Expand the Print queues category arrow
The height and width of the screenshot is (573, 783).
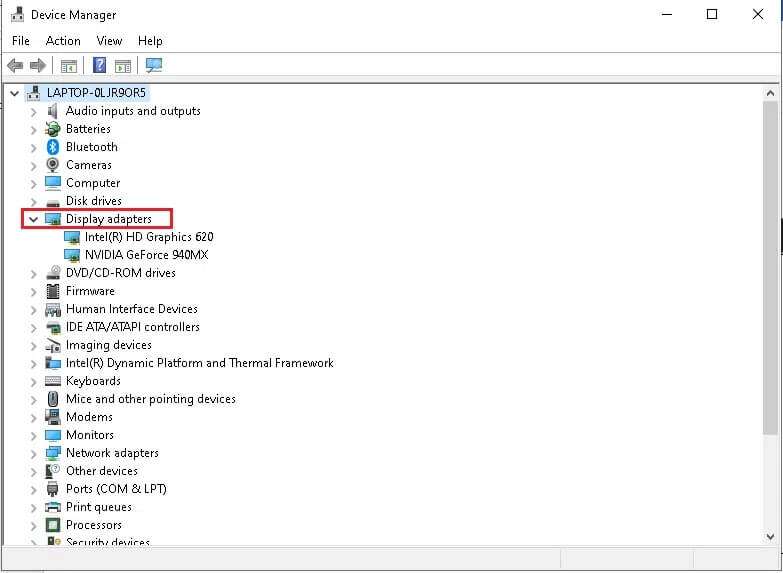click(x=33, y=507)
